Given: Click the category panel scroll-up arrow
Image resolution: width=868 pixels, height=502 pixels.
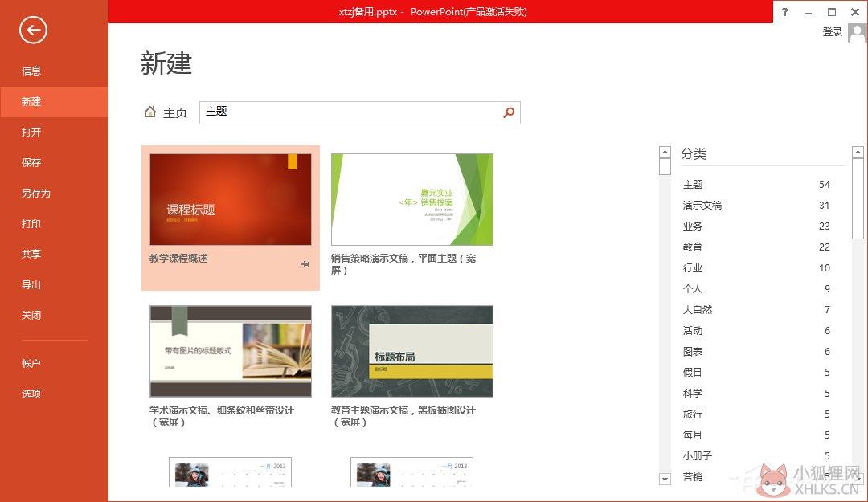Looking at the screenshot, I should coord(858,152).
